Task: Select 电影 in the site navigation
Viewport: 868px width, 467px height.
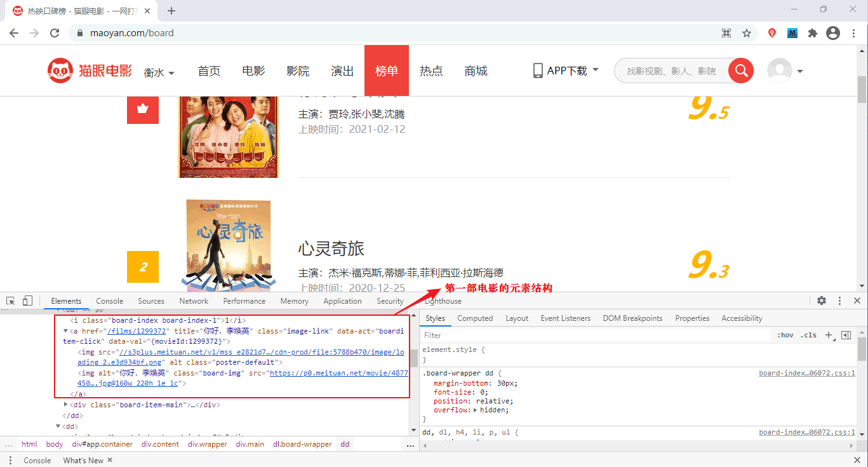Action: point(253,71)
